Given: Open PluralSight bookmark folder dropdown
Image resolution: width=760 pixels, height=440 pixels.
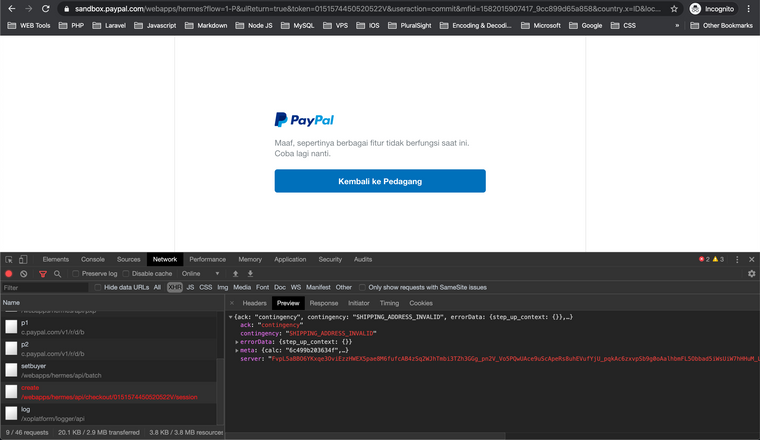Looking at the screenshot, I should click(410, 25).
